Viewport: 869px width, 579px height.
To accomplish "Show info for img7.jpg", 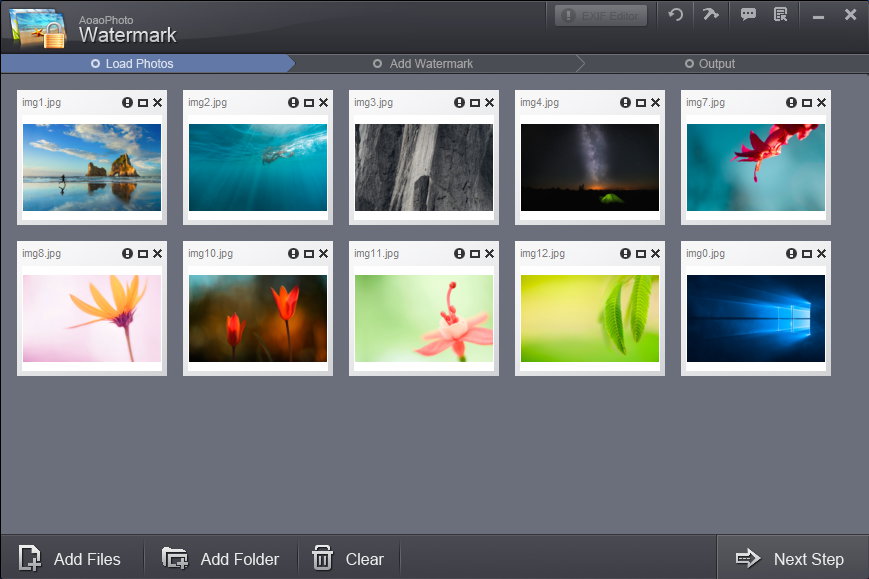I will click(x=791, y=103).
